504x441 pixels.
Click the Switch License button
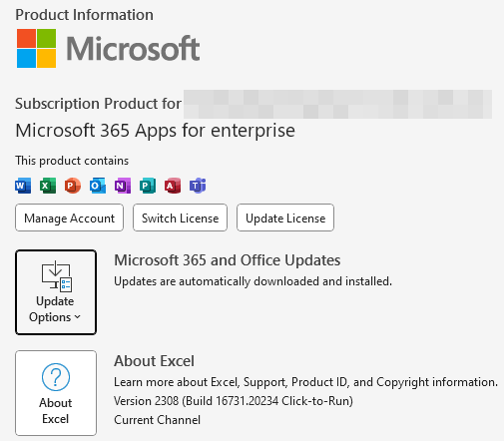click(180, 218)
